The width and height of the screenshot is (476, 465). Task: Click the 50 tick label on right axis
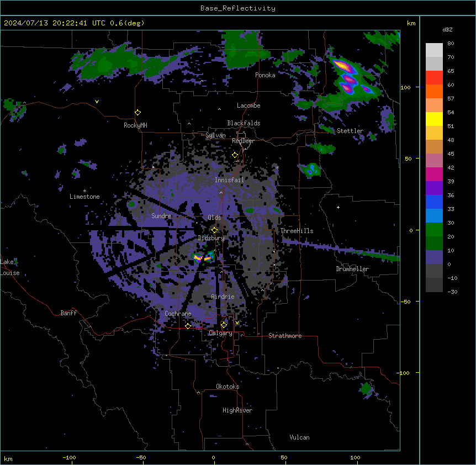point(408,158)
